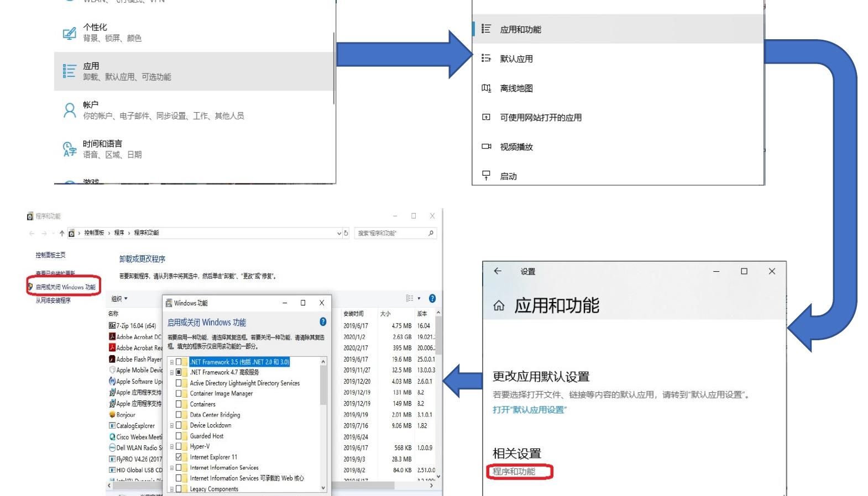The width and height of the screenshot is (868, 496).
Task: Open the 帐户 accounts person icon
Action: (x=69, y=110)
